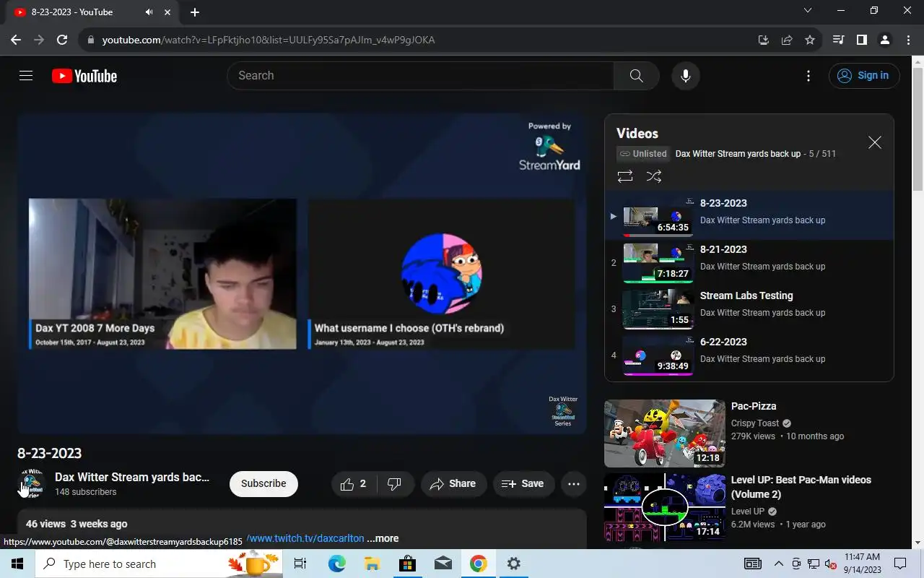
Task: Open Microsoft Edge from taskbar
Action: click(336, 564)
